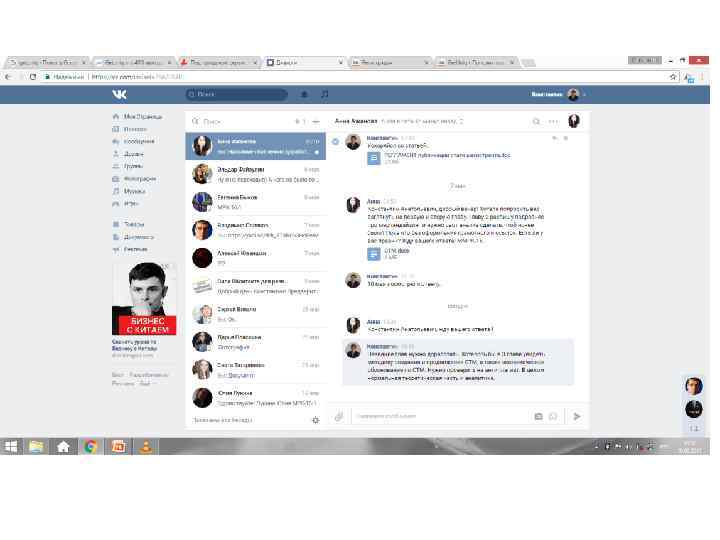Image resolution: width=720 pixels, height=540 pixels.
Task: Open chat partner avatar in chat header
Action: [x=574, y=121]
